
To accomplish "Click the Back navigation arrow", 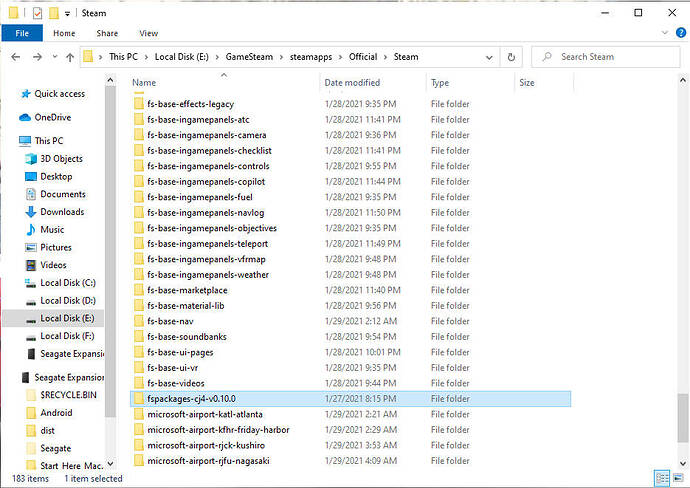I will [15, 57].
